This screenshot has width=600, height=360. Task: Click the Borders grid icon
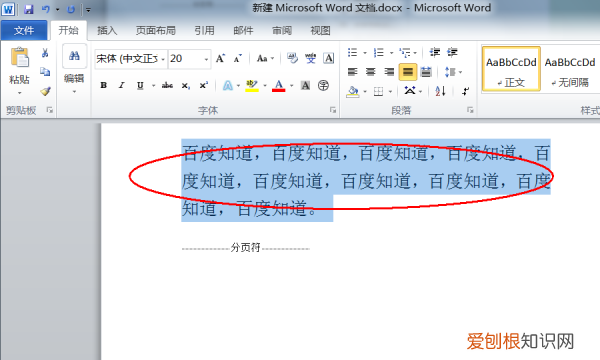pos(378,91)
